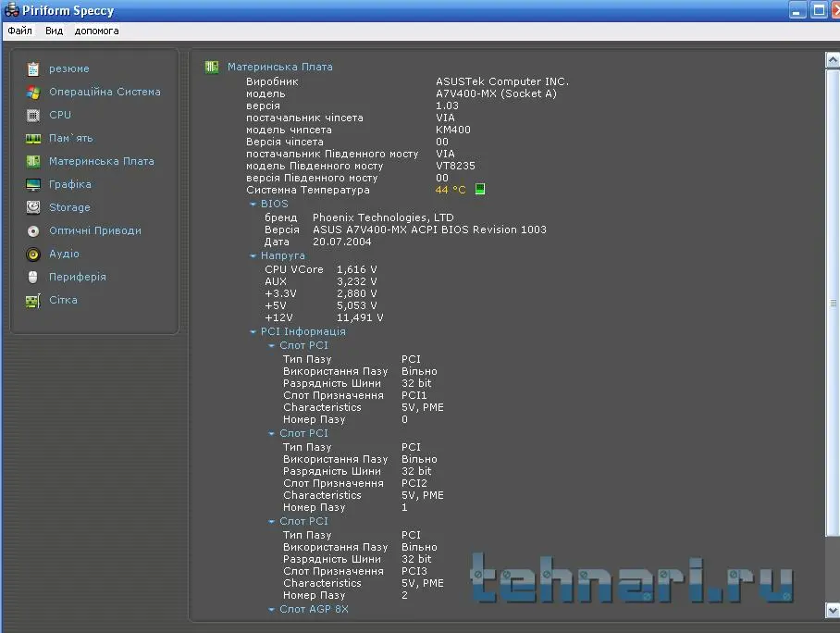Click the Windows flag icon for Операційна Система

(33, 93)
